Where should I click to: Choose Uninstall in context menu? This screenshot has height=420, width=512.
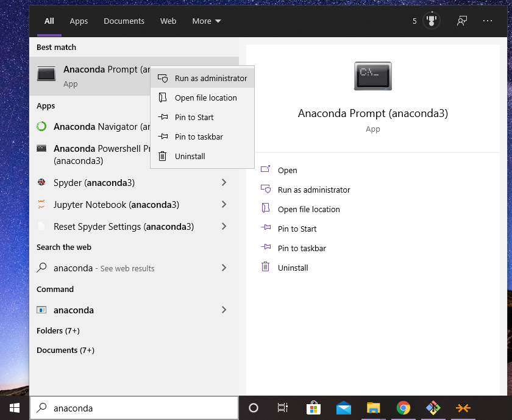(x=202, y=156)
